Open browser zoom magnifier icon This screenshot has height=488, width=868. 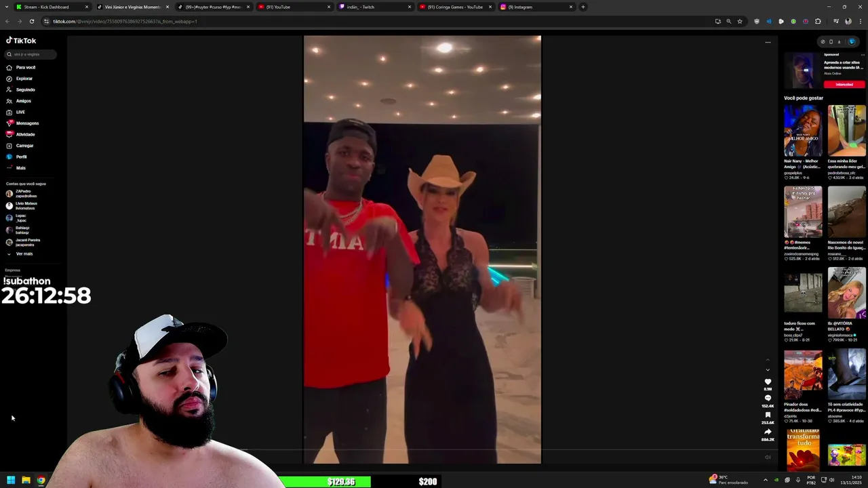[729, 21]
